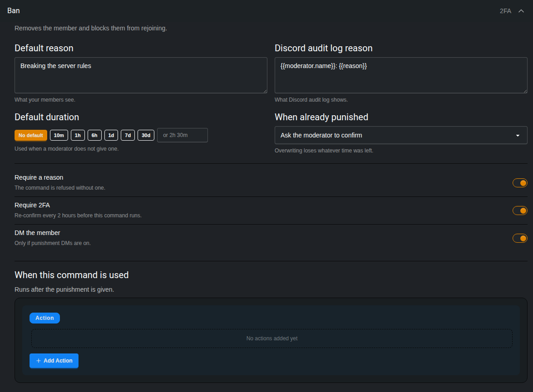Click the audit log reason resize handle
This screenshot has width=533, height=392.
(525, 91)
